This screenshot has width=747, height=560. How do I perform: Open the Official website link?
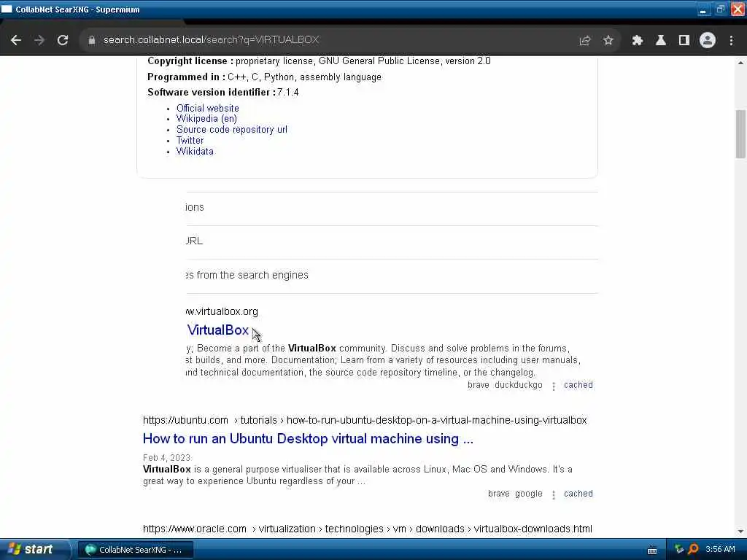(208, 108)
